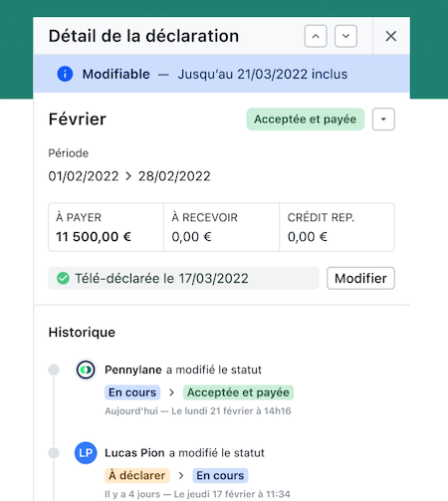Click the LP avatar of Lucas Pion

tap(86, 453)
